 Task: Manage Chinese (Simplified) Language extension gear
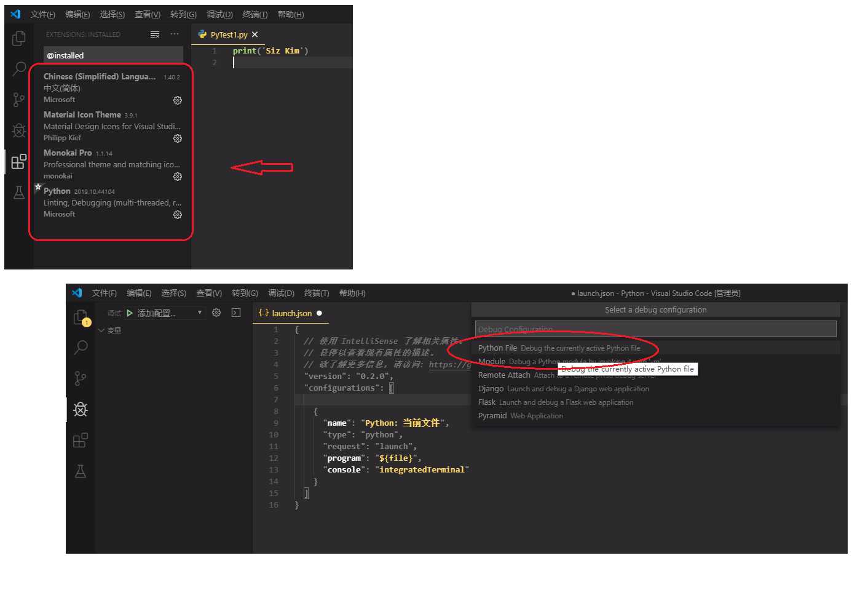click(x=178, y=100)
